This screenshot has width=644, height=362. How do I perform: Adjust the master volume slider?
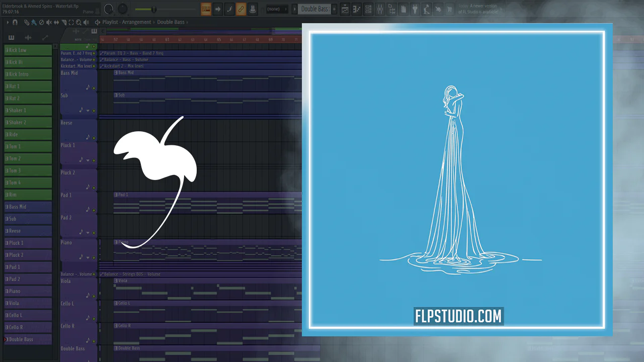pos(152,9)
